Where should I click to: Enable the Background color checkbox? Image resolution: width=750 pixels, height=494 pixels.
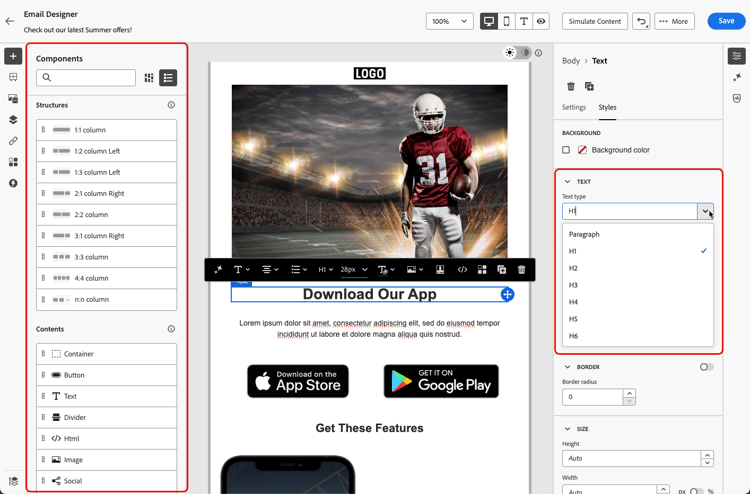(x=566, y=150)
